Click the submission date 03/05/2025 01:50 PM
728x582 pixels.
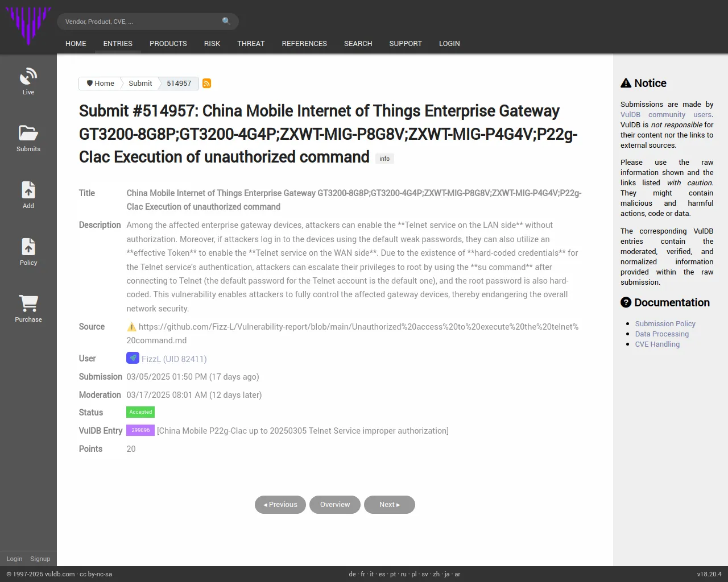click(x=167, y=377)
